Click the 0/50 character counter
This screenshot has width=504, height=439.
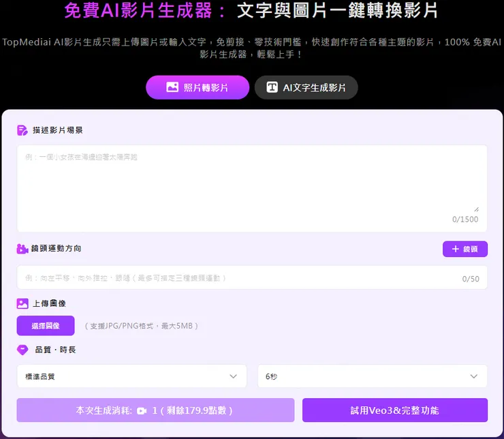tap(471, 279)
